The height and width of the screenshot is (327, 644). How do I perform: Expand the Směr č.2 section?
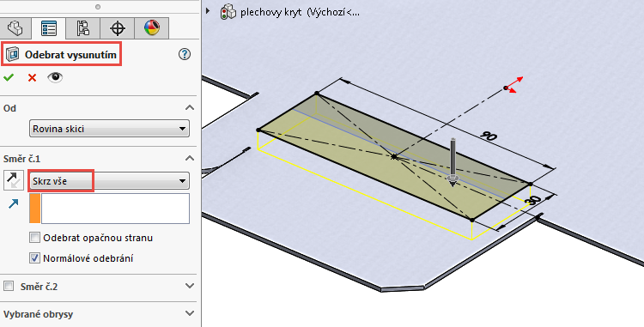coord(190,286)
